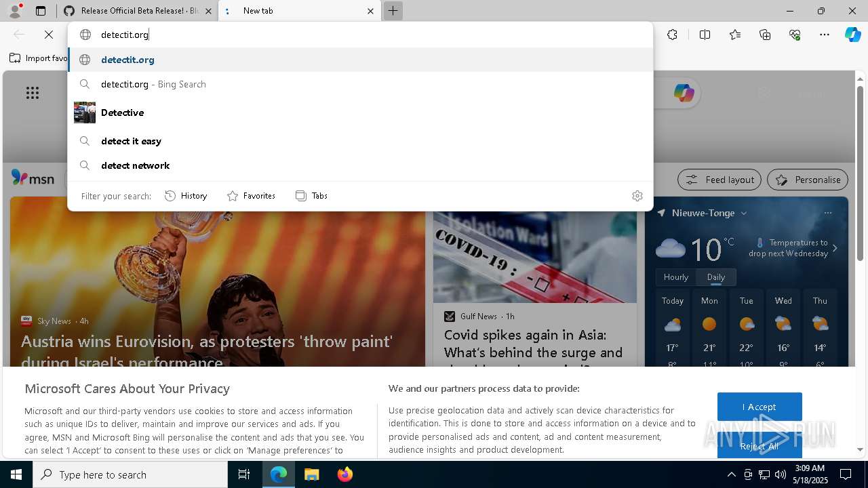Select the Detective suggestion with thumbnail
This screenshot has width=868, height=488.
[360, 113]
